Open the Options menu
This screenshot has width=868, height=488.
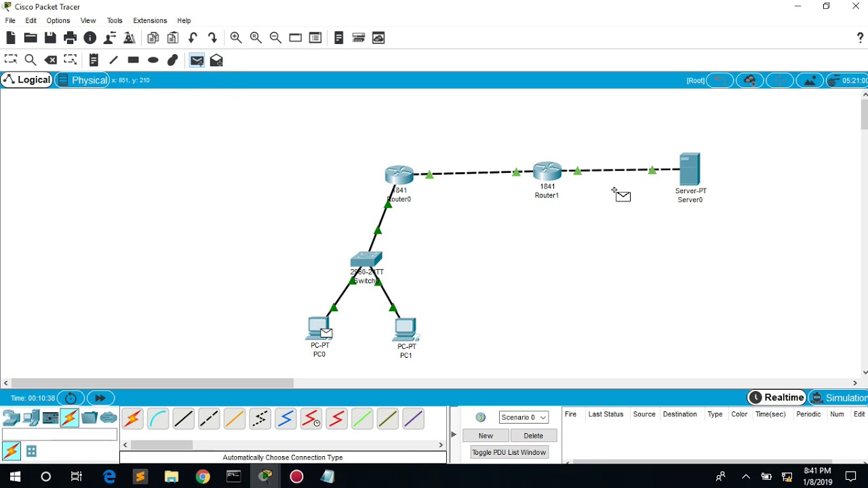pos(58,20)
